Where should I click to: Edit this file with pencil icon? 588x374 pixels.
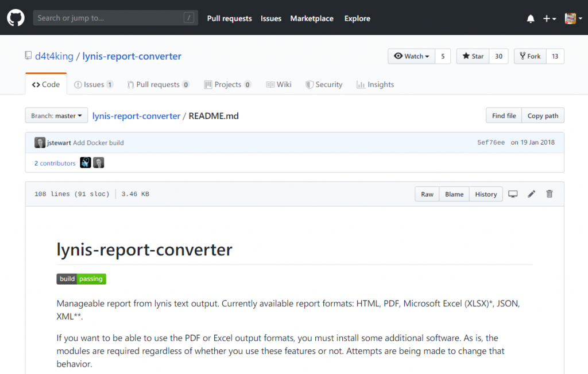(x=531, y=194)
